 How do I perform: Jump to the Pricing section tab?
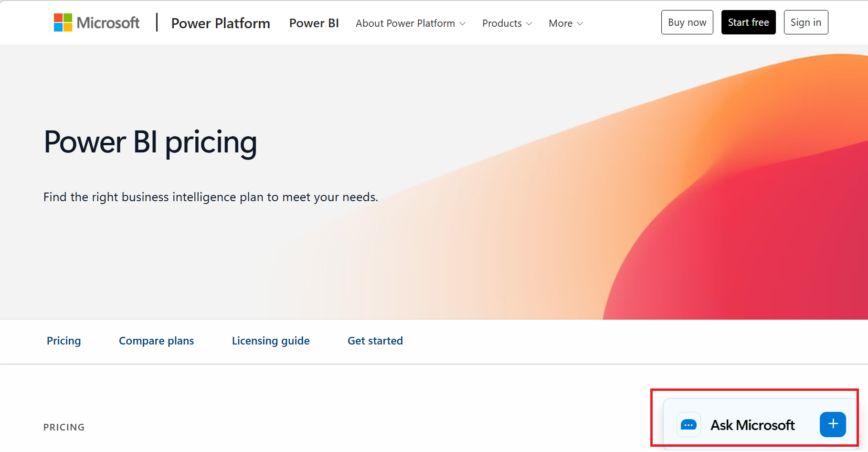point(64,341)
